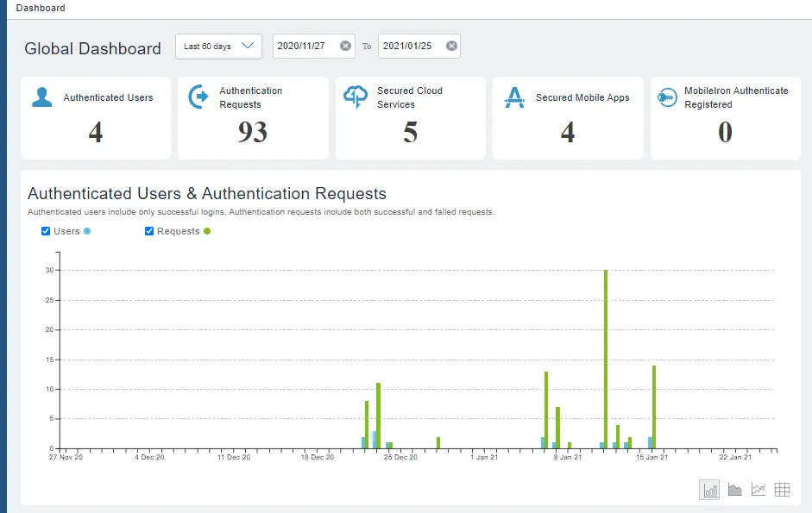Screen dimensions: 812x513
Task: Click the Authenticated Users card label
Action: coord(108,97)
